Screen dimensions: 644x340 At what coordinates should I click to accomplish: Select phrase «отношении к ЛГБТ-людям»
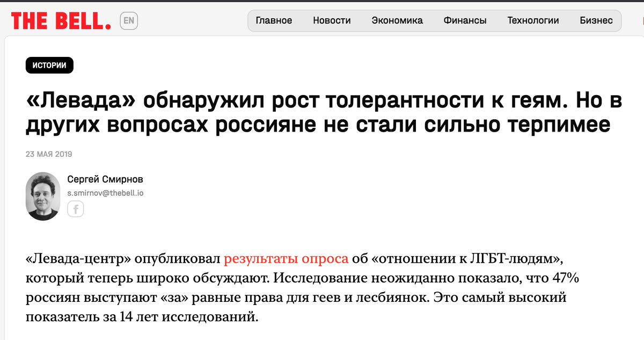[466, 259]
